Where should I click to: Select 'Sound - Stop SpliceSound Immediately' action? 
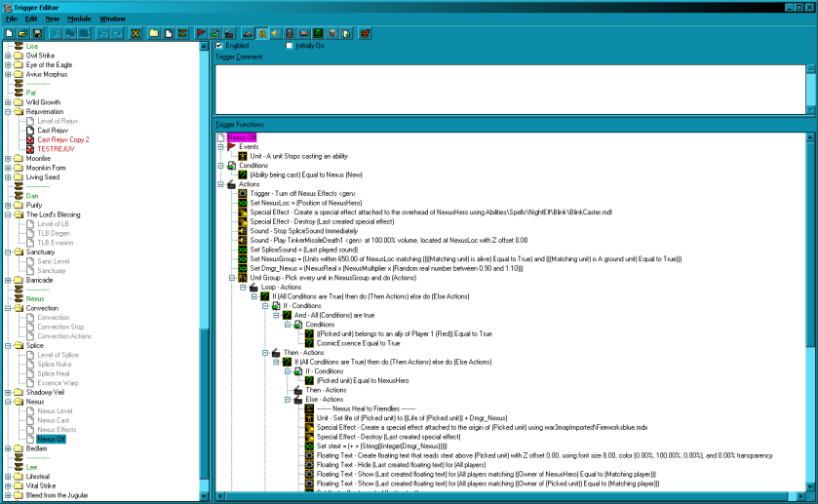point(303,231)
